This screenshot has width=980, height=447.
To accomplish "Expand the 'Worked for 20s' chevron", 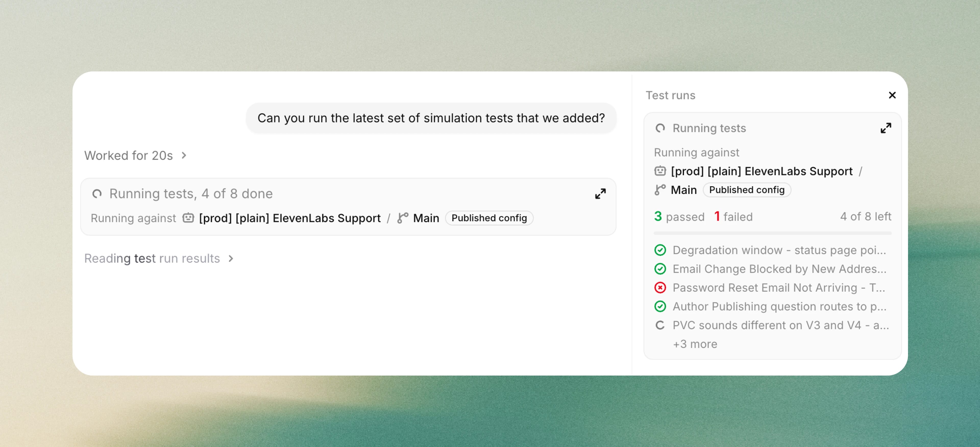I will (x=184, y=155).
